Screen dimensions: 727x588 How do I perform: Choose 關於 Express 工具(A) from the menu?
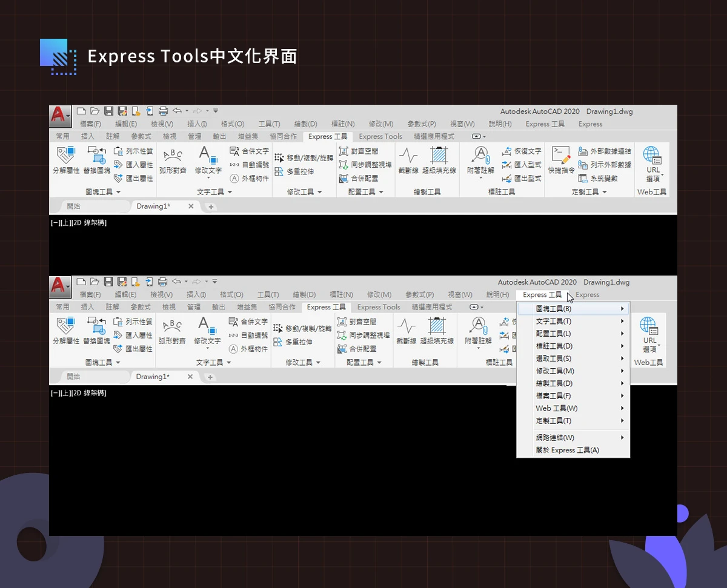click(567, 451)
